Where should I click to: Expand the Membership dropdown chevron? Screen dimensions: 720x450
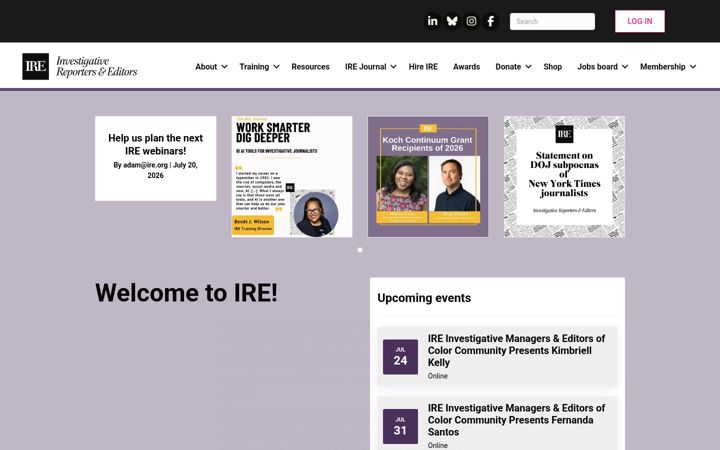tap(693, 67)
